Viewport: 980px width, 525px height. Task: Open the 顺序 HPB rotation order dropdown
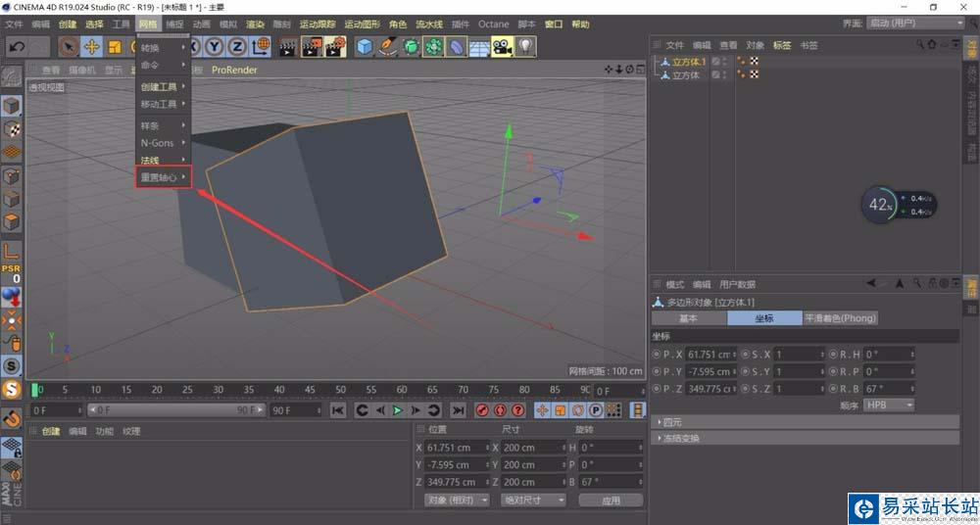tap(889, 405)
